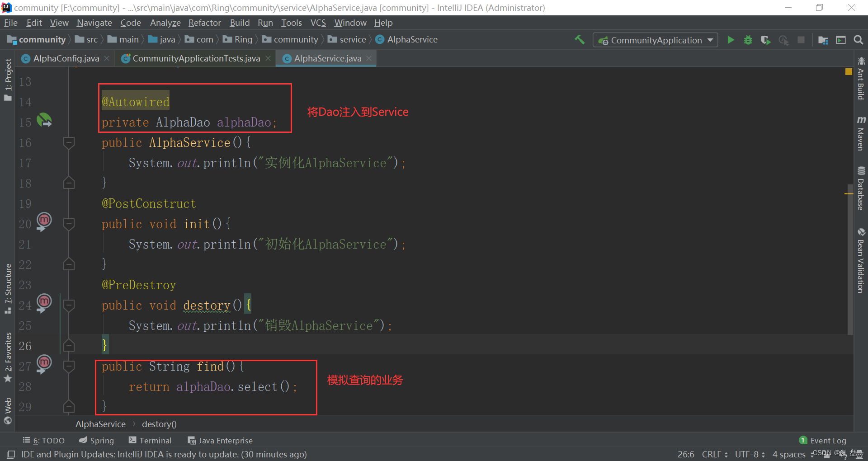Toggle the tool window quick-access icon in status bar
Screen dimensions: 868x461
[x=11, y=454]
